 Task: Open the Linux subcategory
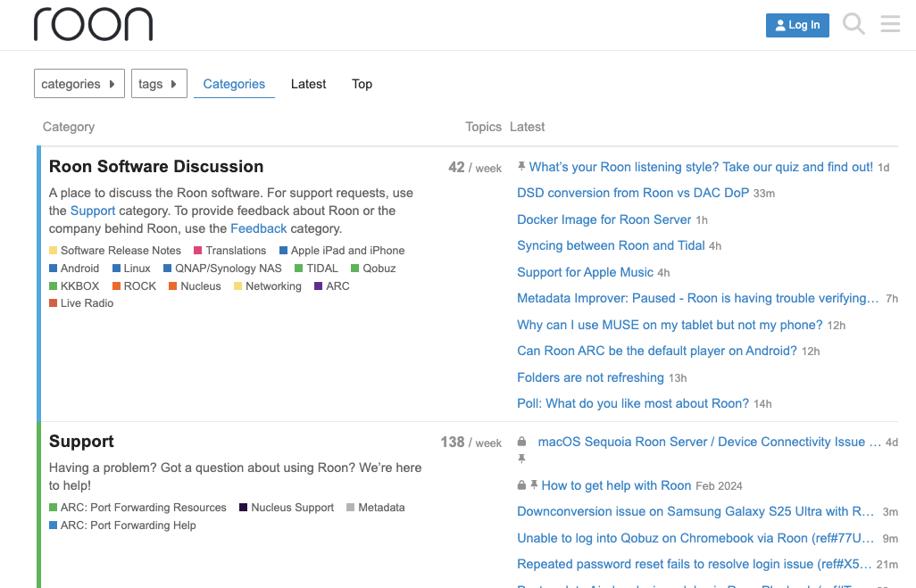[131, 269]
